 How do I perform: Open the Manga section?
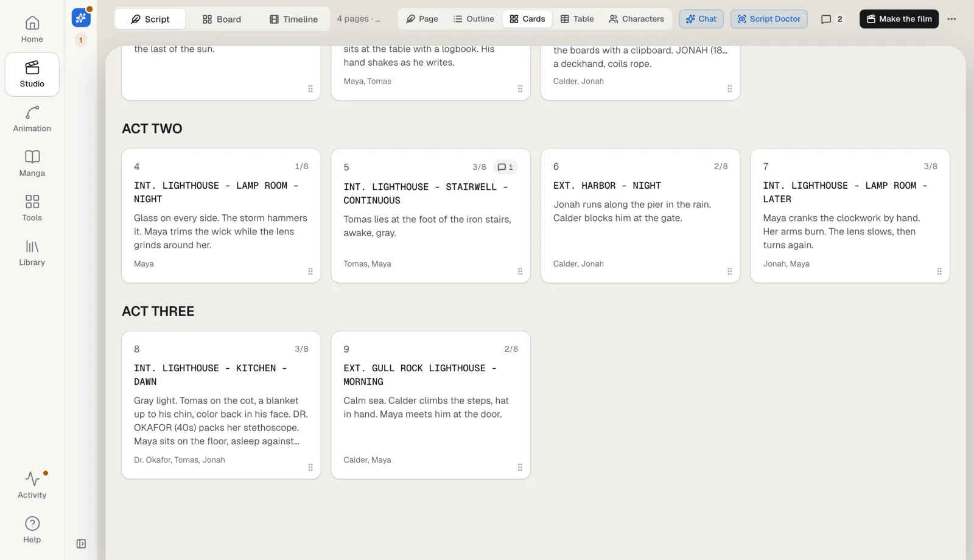(32, 164)
